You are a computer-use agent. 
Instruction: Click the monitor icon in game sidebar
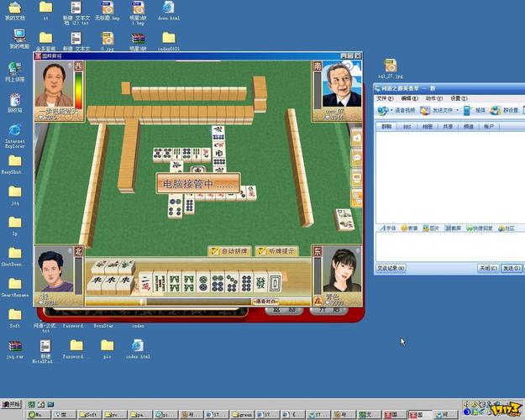[x=357, y=178]
